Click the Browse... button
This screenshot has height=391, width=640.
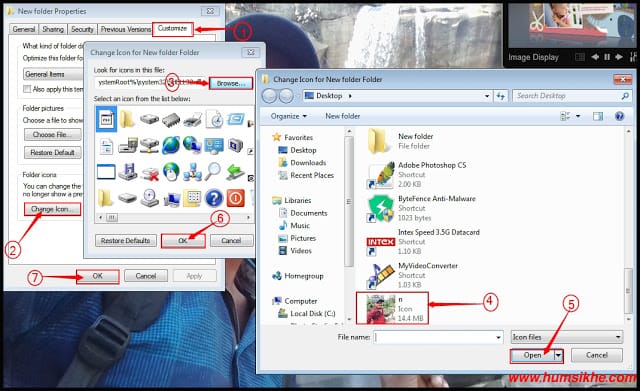(231, 83)
